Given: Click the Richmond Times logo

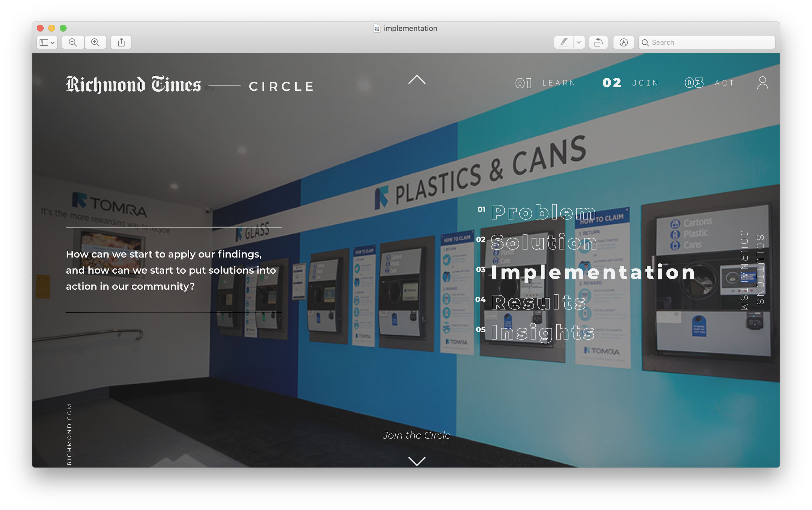Looking at the screenshot, I should [x=133, y=84].
